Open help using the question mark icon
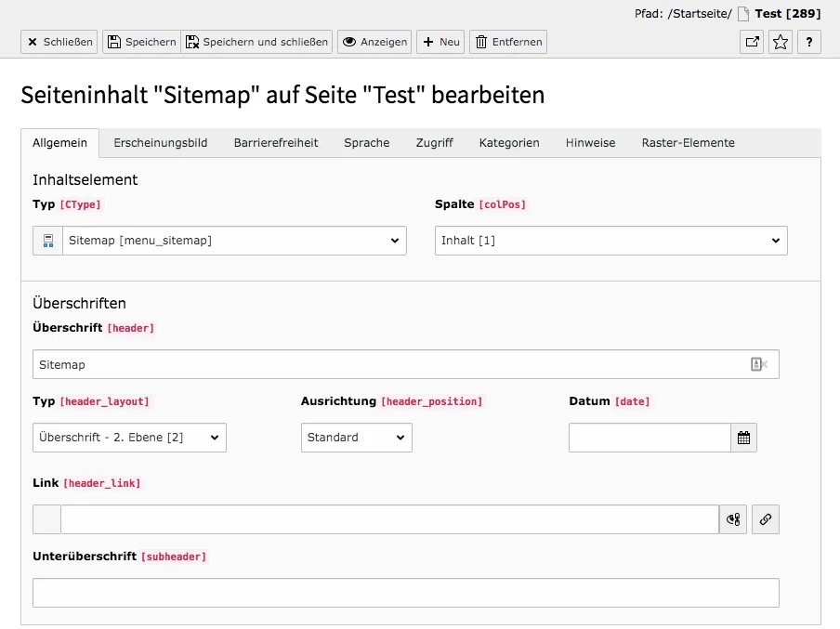The image size is (840, 629). (807, 42)
